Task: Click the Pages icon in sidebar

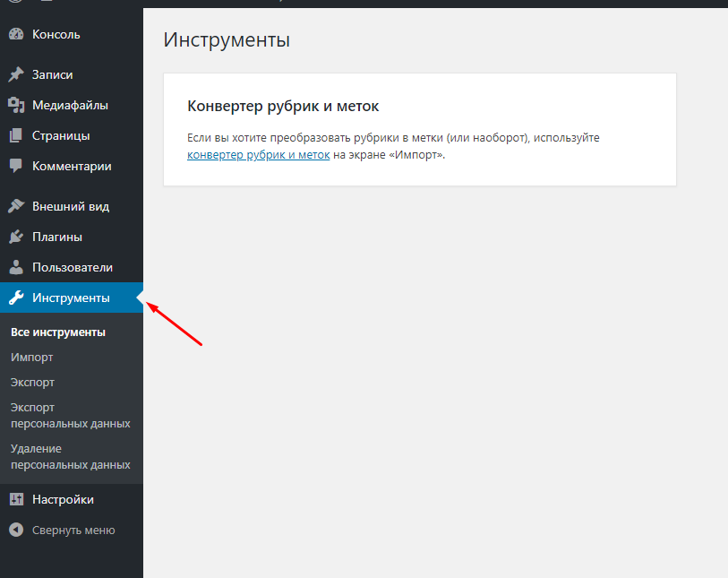Action: [x=16, y=136]
